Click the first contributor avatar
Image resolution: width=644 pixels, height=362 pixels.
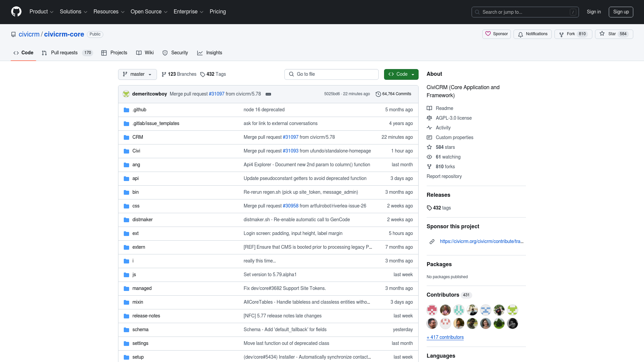432,310
